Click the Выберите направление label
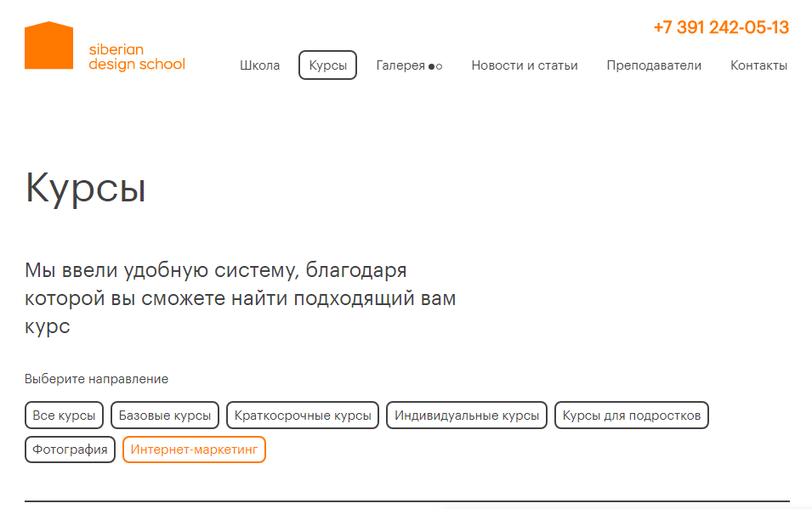 pos(96,379)
